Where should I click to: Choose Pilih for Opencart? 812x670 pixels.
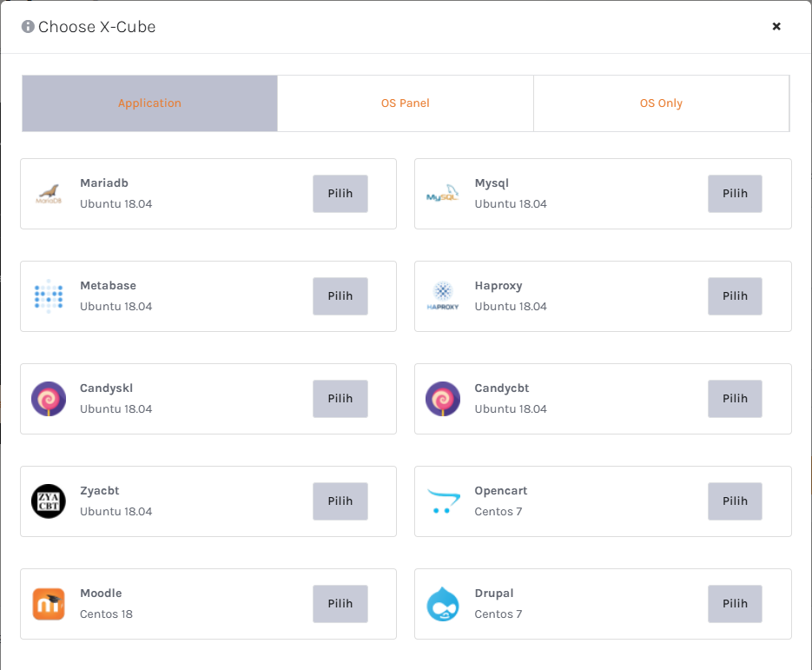(x=735, y=501)
